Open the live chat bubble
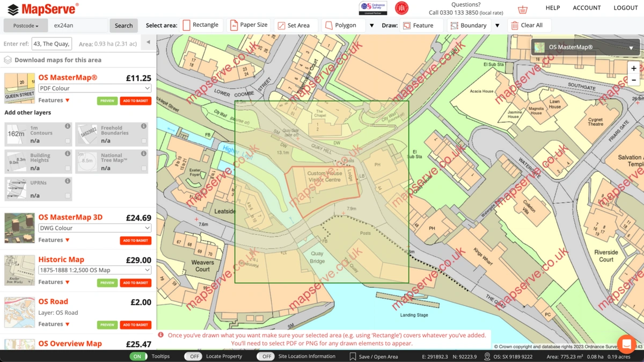644x362 pixels. (x=626, y=344)
